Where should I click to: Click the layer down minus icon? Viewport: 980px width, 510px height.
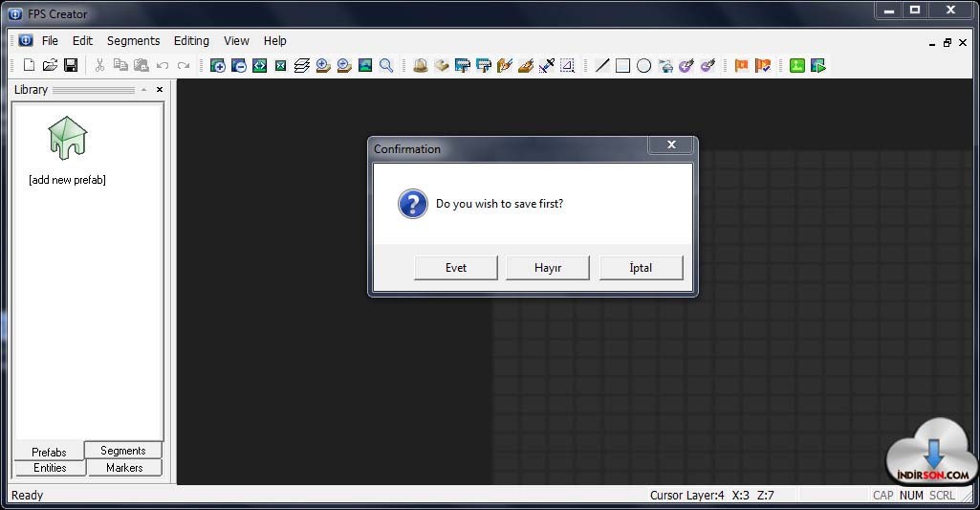click(344, 65)
